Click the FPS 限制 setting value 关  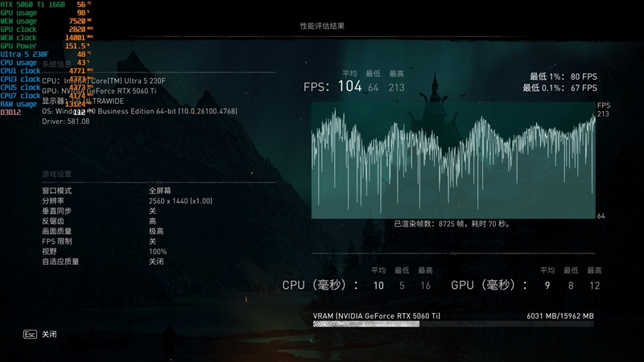[x=152, y=241]
